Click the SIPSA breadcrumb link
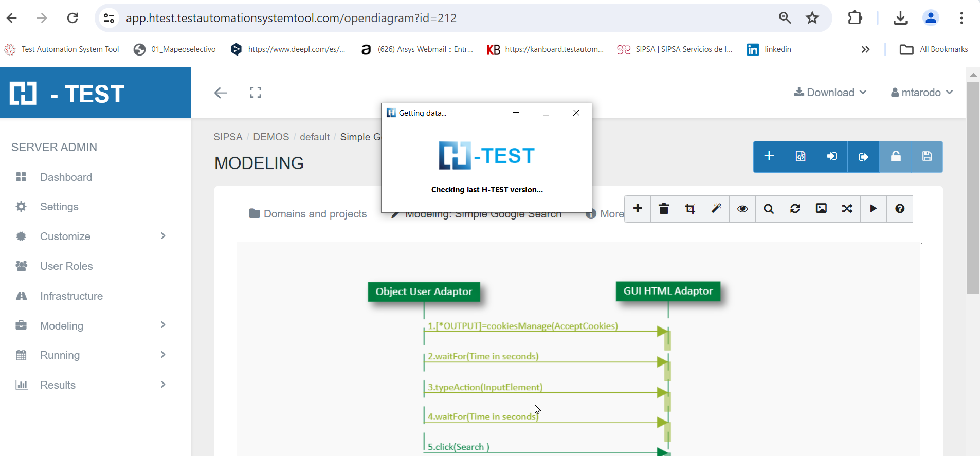980x456 pixels. click(228, 137)
